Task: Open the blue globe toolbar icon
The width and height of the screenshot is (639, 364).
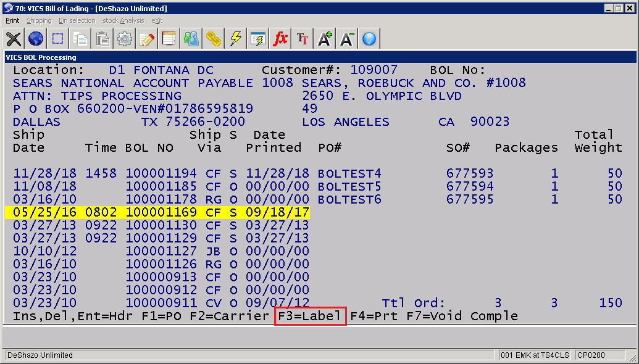Action: [36, 39]
